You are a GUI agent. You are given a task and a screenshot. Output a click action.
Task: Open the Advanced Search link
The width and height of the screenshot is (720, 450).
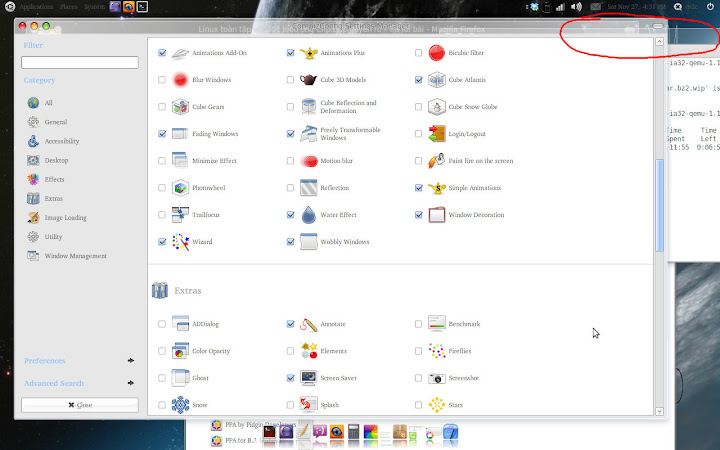point(54,383)
